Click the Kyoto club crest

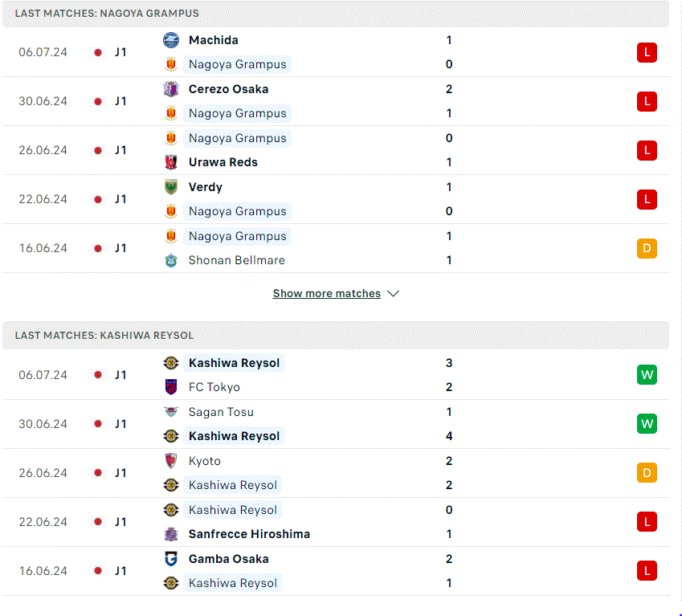coord(170,461)
